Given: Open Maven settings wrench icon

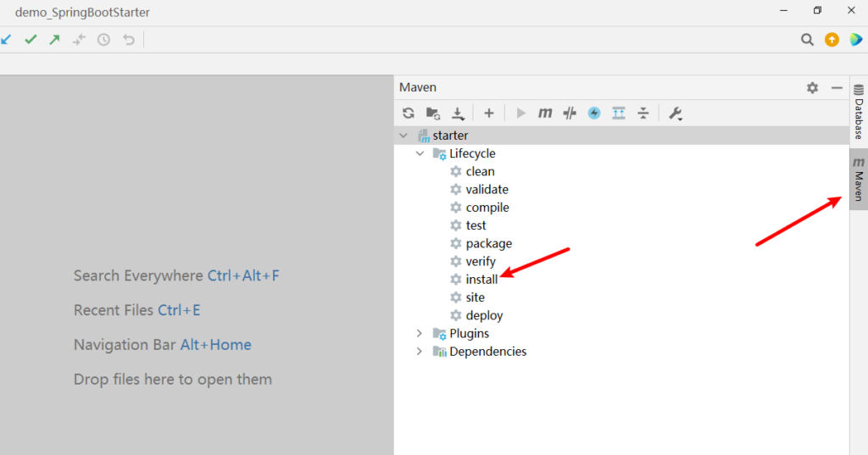Looking at the screenshot, I should tap(675, 113).
